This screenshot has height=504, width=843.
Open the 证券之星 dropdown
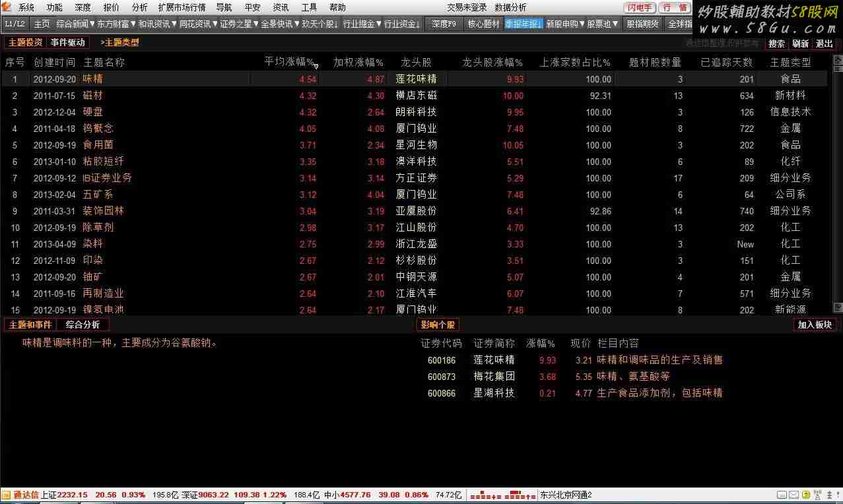point(239,24)
